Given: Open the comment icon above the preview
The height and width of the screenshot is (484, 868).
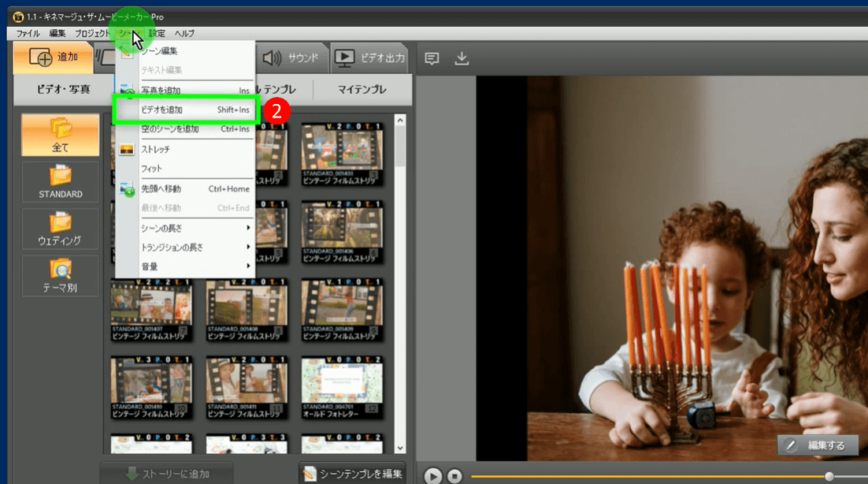Looking at the screenshot, I should click(432, 58).
